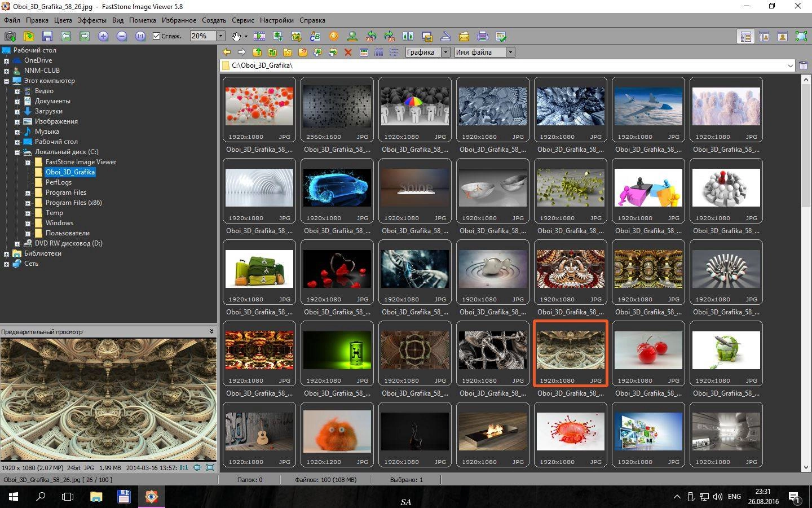
Task: Select the Библиотеки item in tree
Action: (x=42, y=253)
